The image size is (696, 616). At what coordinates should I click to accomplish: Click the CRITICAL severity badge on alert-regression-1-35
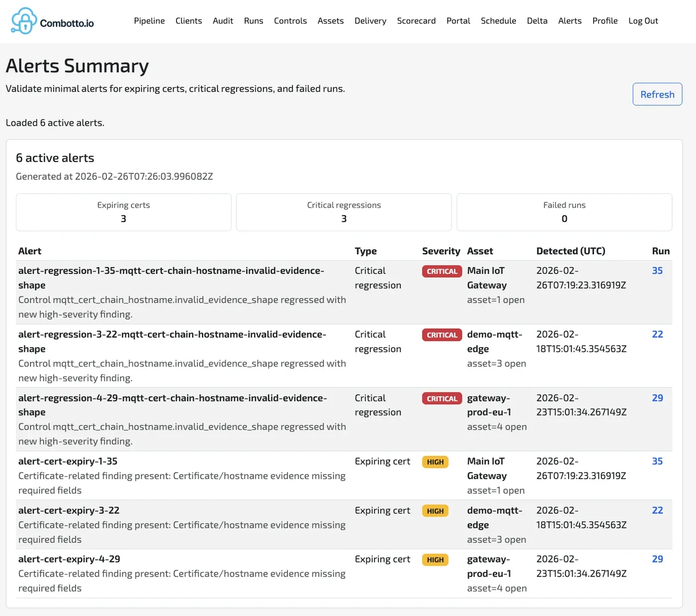click(x=441, y=271)
